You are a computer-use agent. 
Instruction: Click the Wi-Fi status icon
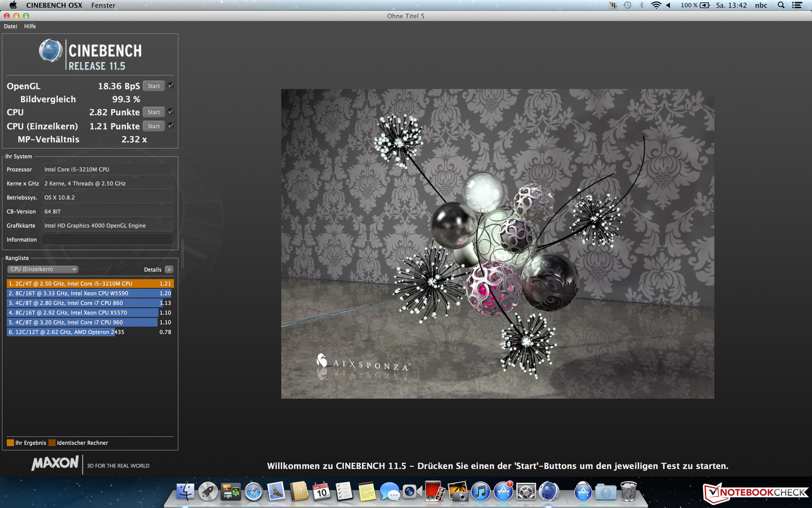pyautogui.click(x=656, y=5)
